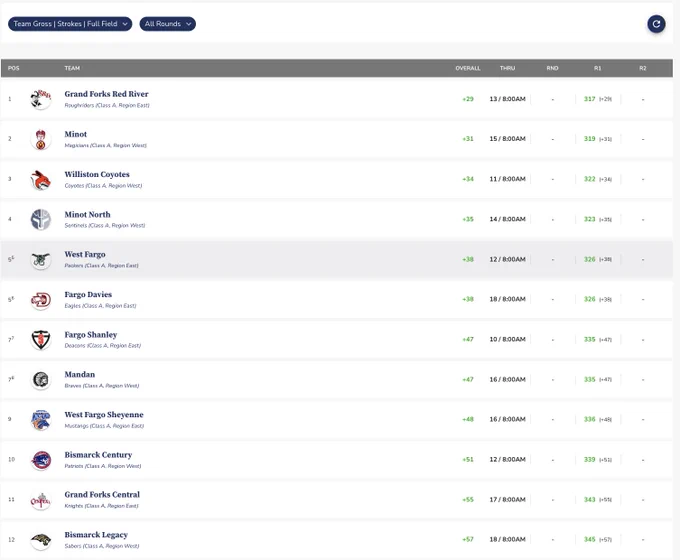Click Williston Coyotes overall score +34
Screen dimensions: 680x560
[468, 179]
